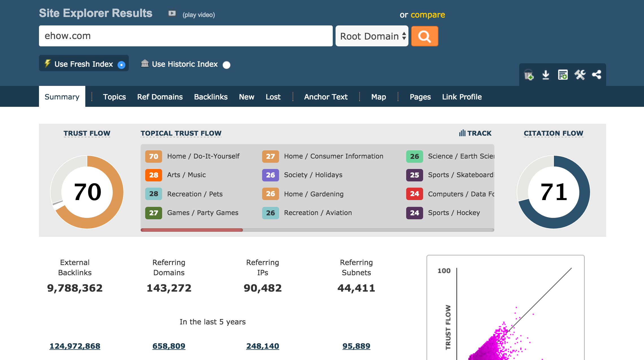Click the ehow.com search input field
The width and height of the screenshot is (644, 360).
(186, 36)
